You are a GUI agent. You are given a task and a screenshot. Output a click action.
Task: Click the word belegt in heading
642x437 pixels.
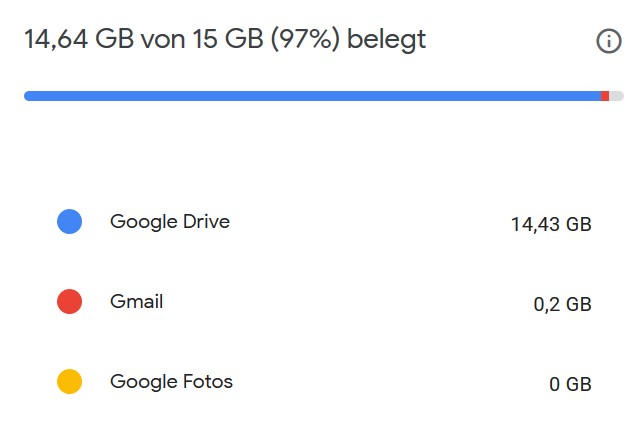click(x=387, y=40)
